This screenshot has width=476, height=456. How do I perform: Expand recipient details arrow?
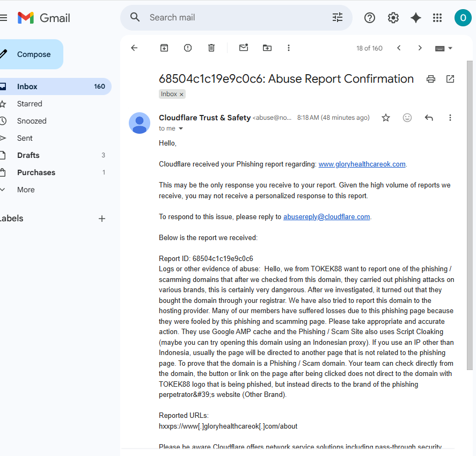(x=181, y=128)
